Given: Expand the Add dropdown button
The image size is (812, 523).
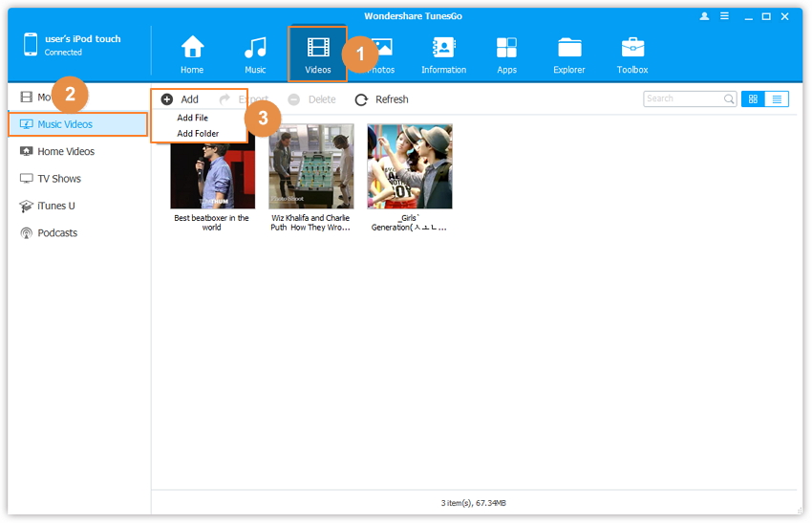Looking at the screenshot, I should pos(181,99).
